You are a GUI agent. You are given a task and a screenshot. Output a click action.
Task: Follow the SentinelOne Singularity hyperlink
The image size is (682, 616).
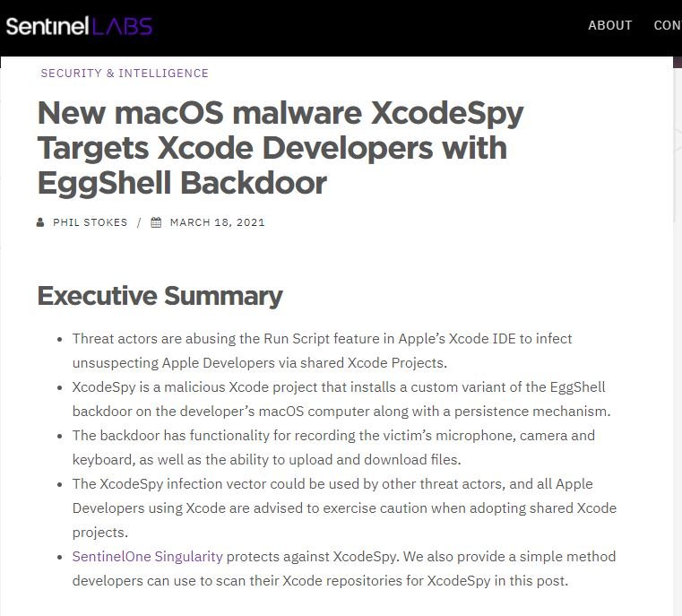click(x=148, y=557)
